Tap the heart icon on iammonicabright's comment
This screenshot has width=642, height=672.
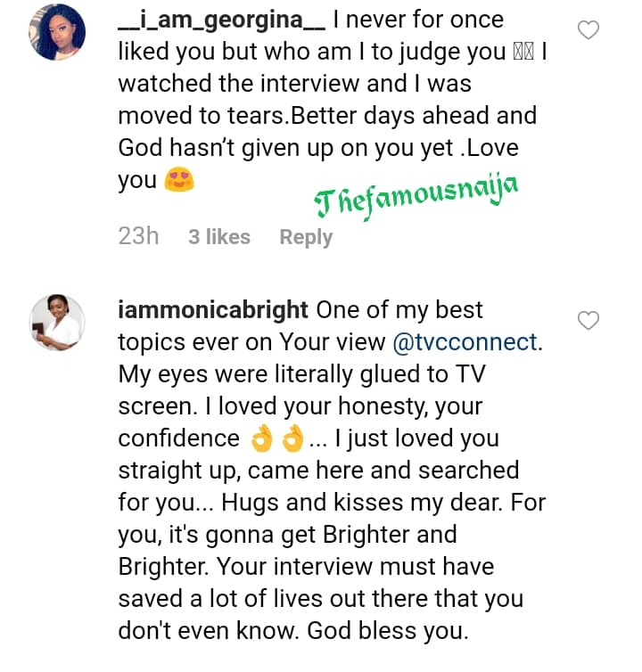(588, 320)
